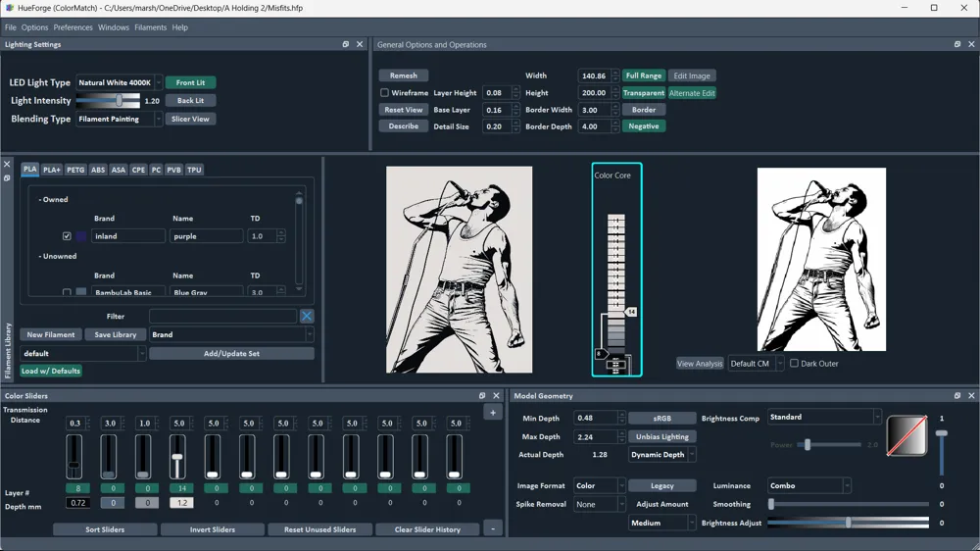This screenshot has height=551, width=980.
Task: Float the Lighting Settings panel
Action: click(x=346, y=44)
